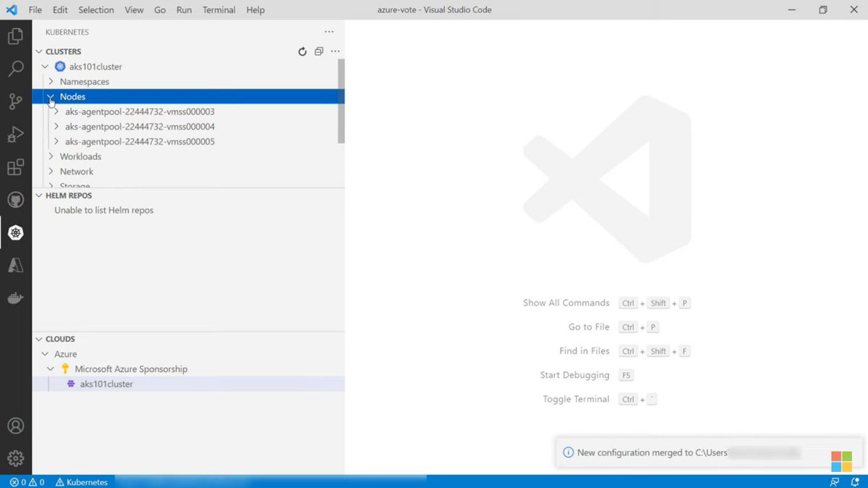Refresh the Clusters section
The width and height of the screenshot is (868, 488).
click(x=302, y=51)
